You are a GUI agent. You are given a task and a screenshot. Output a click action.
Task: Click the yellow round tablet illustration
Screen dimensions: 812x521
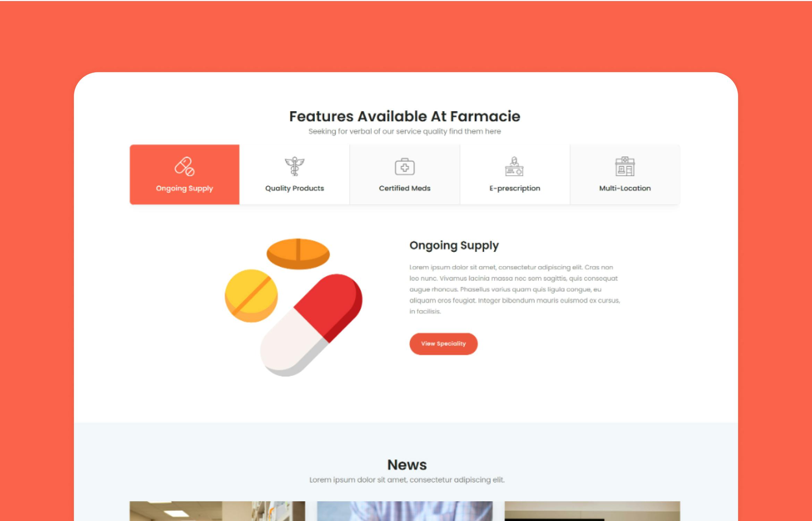point(251,296)
